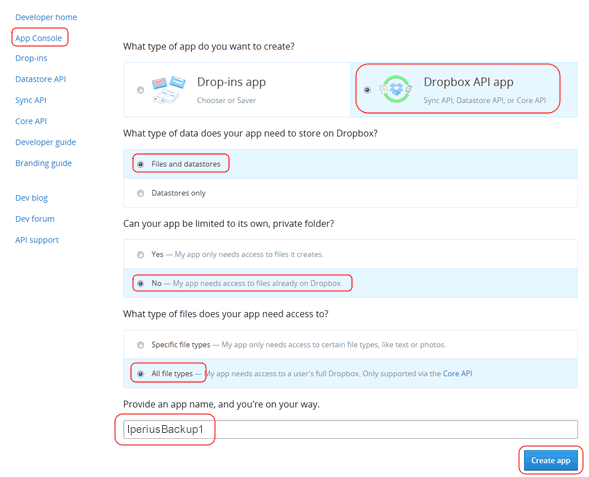Select the Drop-ins app radio button
Image resolution: width=589 pixels, height=477 pixels.
click(140, 90)
